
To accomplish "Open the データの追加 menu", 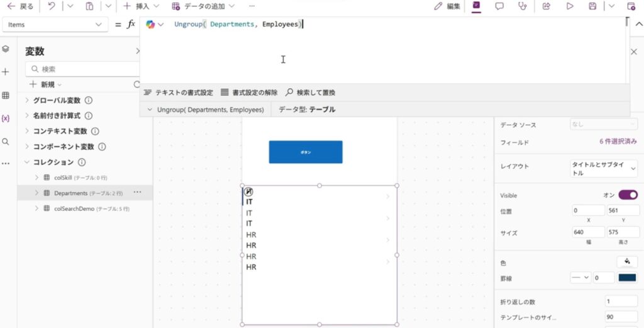I will [203, 6].
